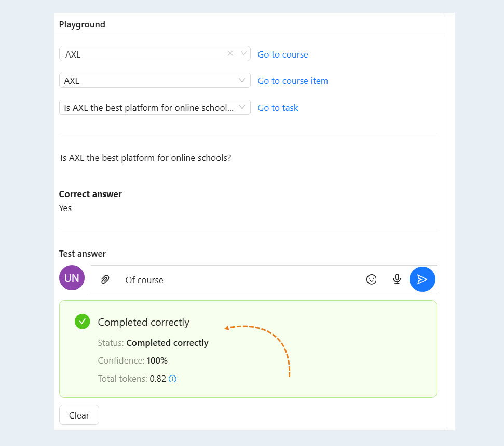Send the test answer with arrow button
The height and width of the screenshot is (446, 504).
[x=423, y=280]
